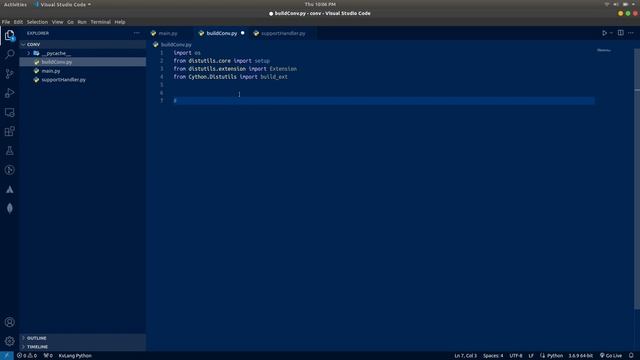Change file encoding UTF-8
This screenshot has height=360, width=640.
(x=516, y=356)
